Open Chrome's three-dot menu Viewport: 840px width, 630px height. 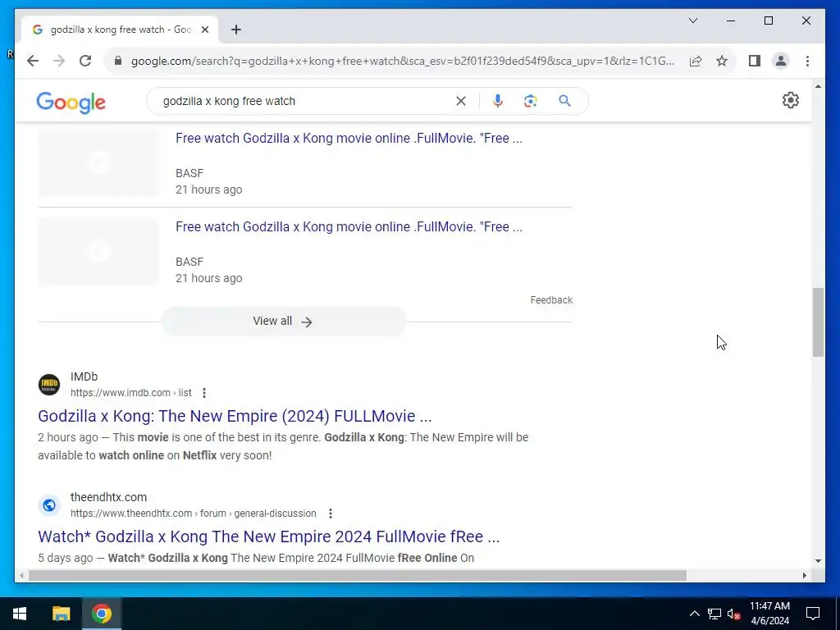tap(807, 61)
